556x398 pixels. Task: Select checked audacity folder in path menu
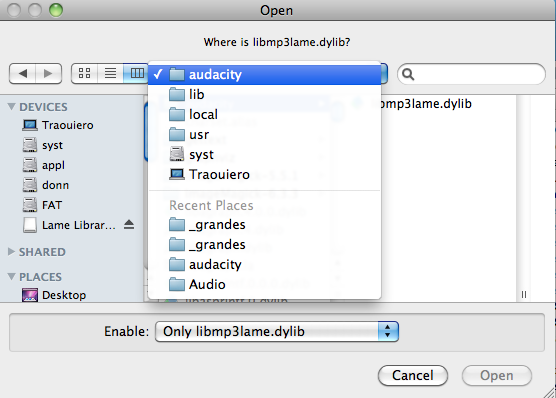pos(265,74)
